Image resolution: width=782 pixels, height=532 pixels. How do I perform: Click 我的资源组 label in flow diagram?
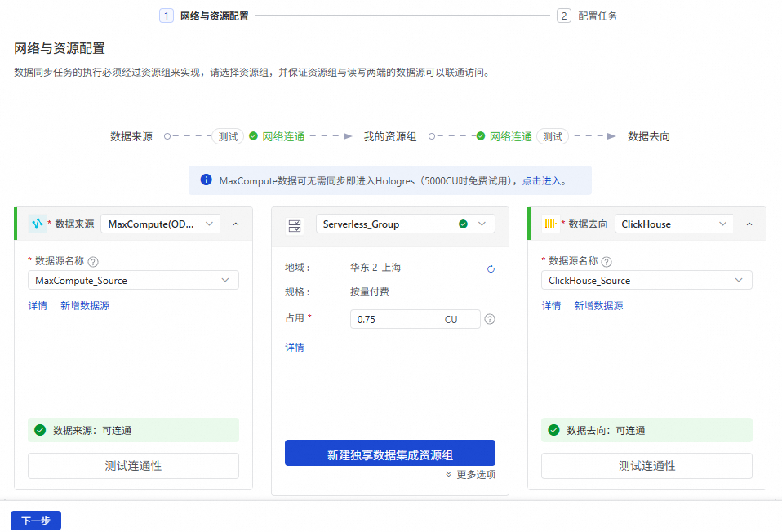[x=390, y=136]
